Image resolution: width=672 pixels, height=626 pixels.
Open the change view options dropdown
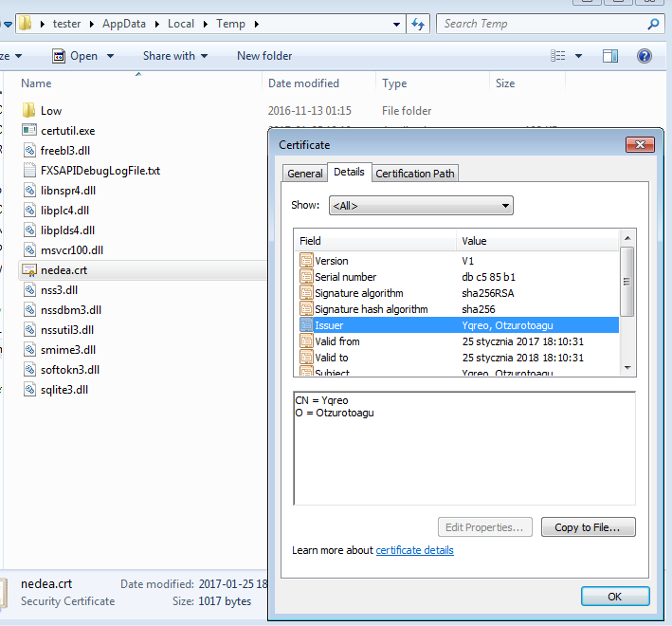[x=578, y=56]
